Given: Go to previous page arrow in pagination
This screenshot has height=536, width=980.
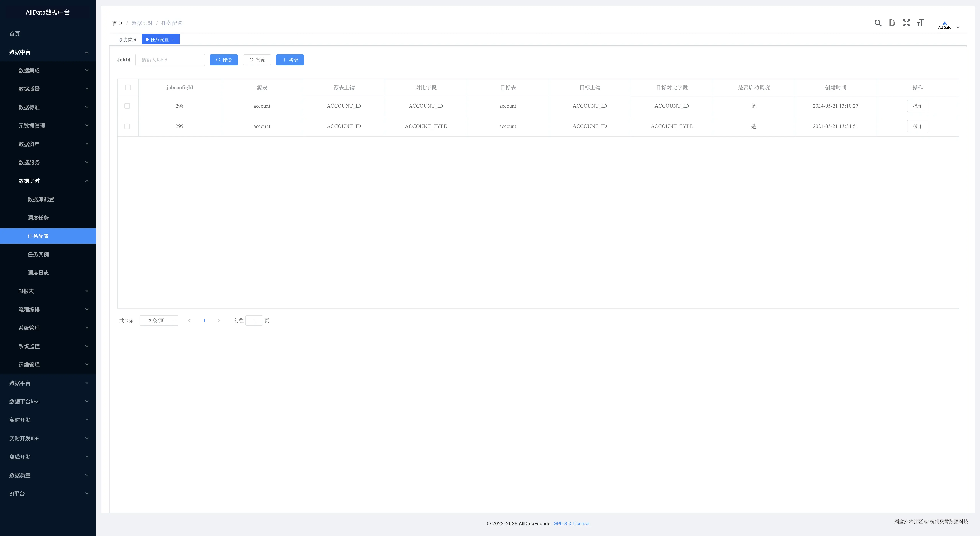Looking at the screenshot, I should coord(189,320).
